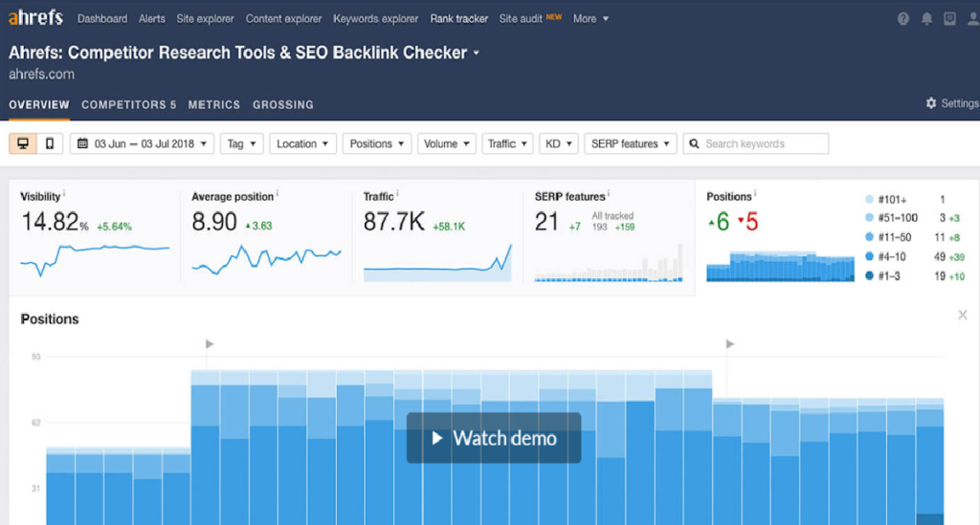
Task: Switch to the Competitors 5 tab
Action: tap(129, 105)
